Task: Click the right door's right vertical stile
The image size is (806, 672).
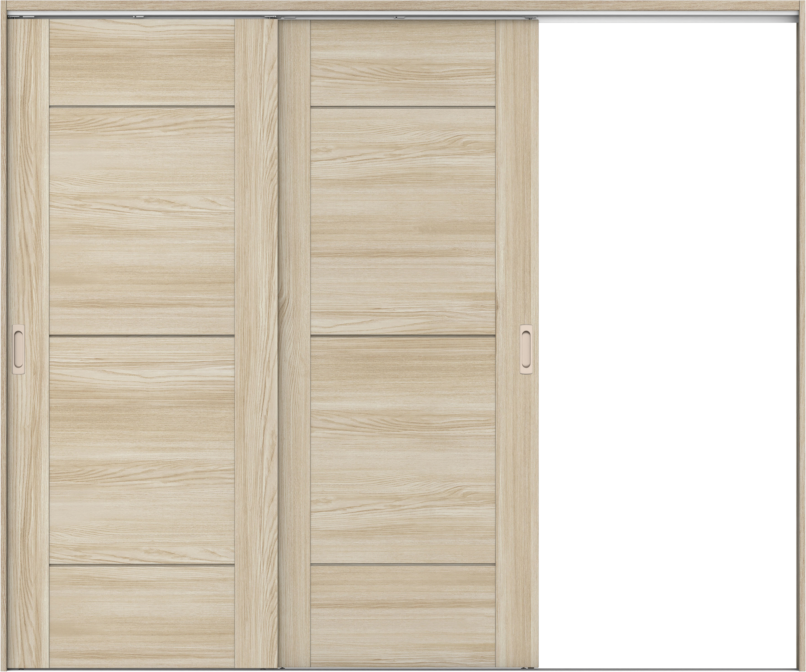Action: coord(516,192)
